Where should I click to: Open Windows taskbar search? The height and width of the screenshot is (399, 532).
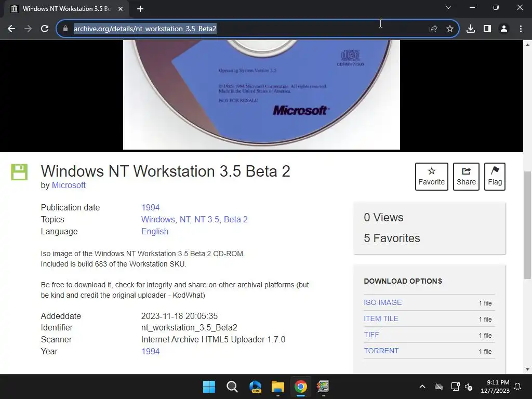point(232,387)
